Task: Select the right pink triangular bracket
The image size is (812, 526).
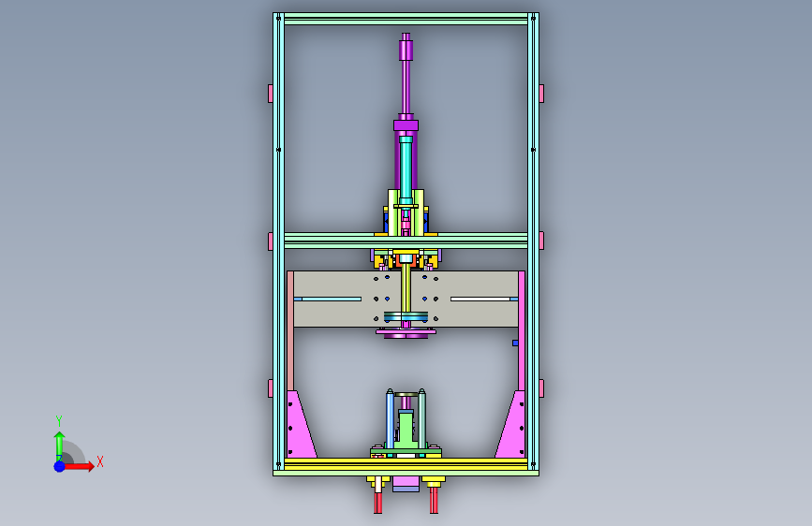Action: click(512, 425)
